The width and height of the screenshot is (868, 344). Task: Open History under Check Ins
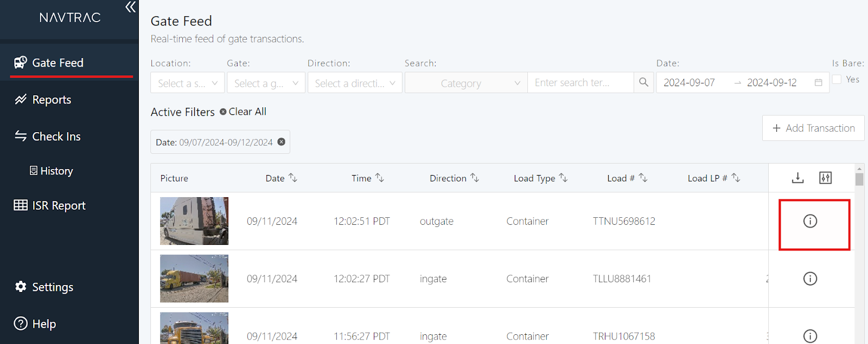pos(56,171)
